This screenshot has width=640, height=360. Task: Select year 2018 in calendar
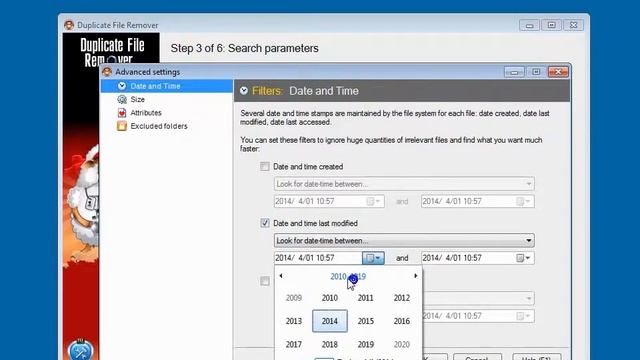[329, 344]
